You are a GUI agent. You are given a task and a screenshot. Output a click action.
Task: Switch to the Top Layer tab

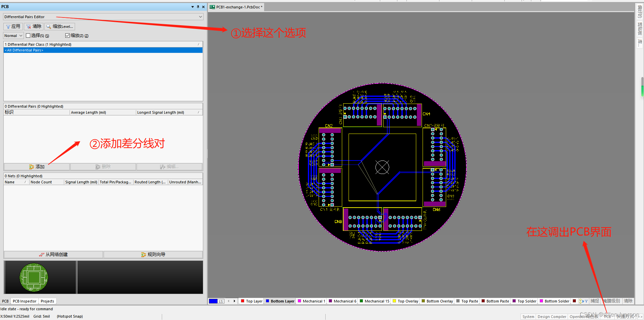point(252,301)
